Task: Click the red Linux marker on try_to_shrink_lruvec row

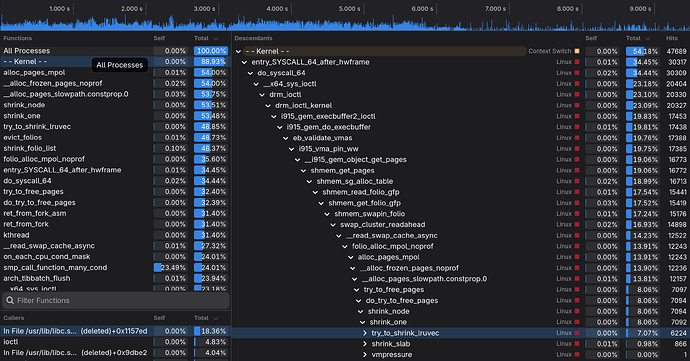Action: click(577, 333)
